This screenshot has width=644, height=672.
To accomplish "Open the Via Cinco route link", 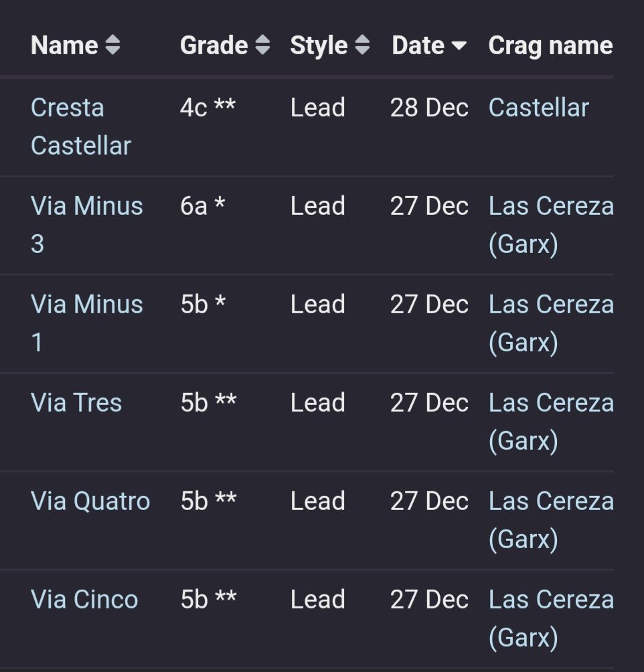I will (x=84, y=600).
